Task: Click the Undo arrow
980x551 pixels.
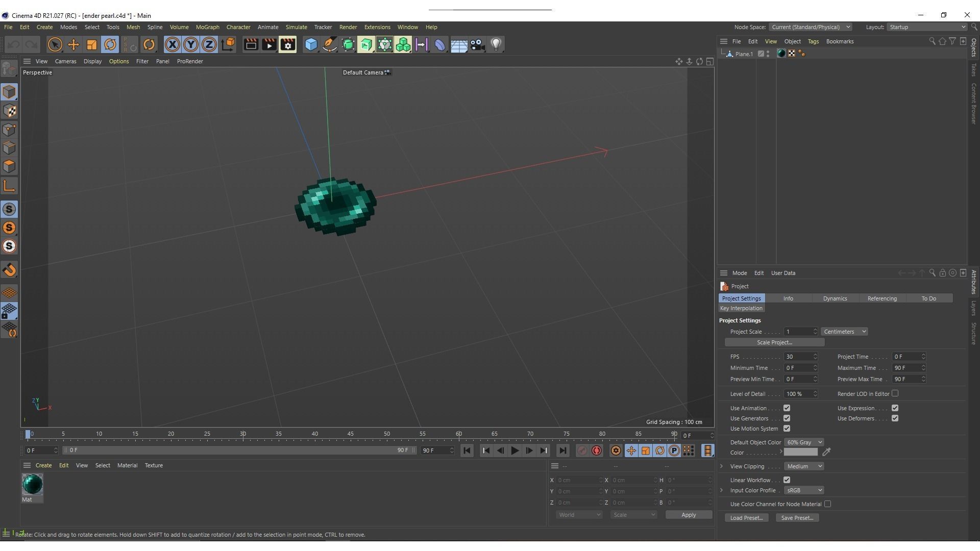Action: [x=13, y=45]
